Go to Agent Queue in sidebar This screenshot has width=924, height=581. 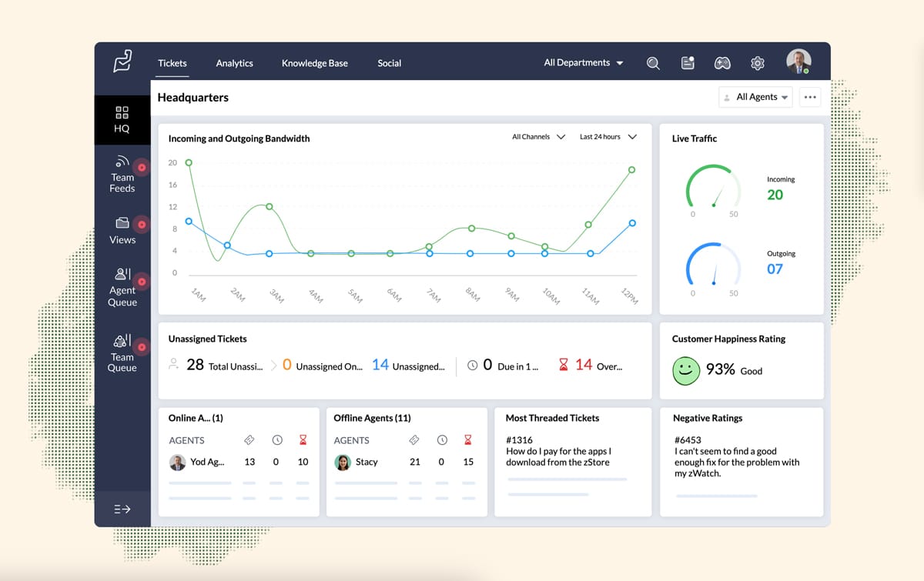pos(122,287)
